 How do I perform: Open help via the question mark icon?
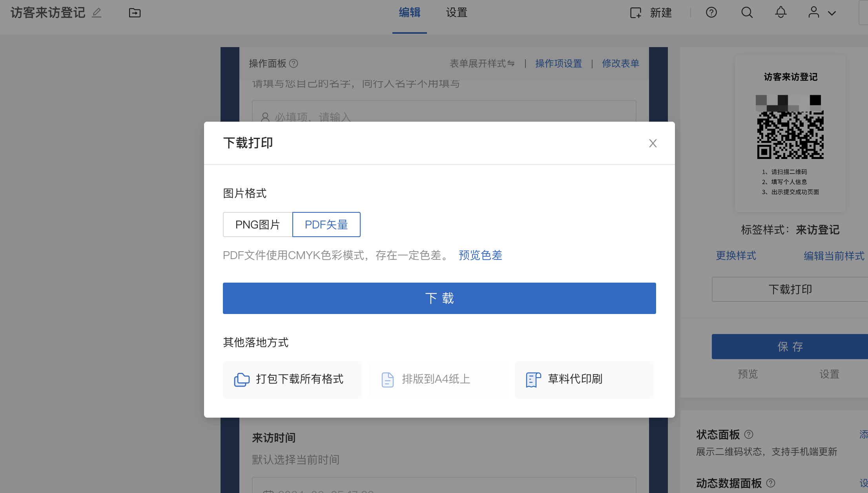(711, 13)
